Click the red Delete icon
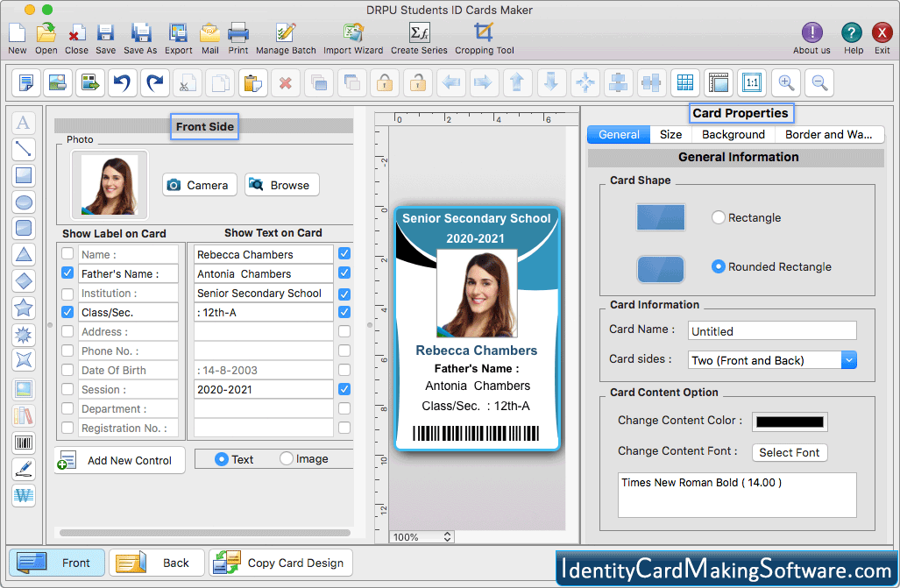Viewport: 900px width, 588px height. click(x=286, y=82)
